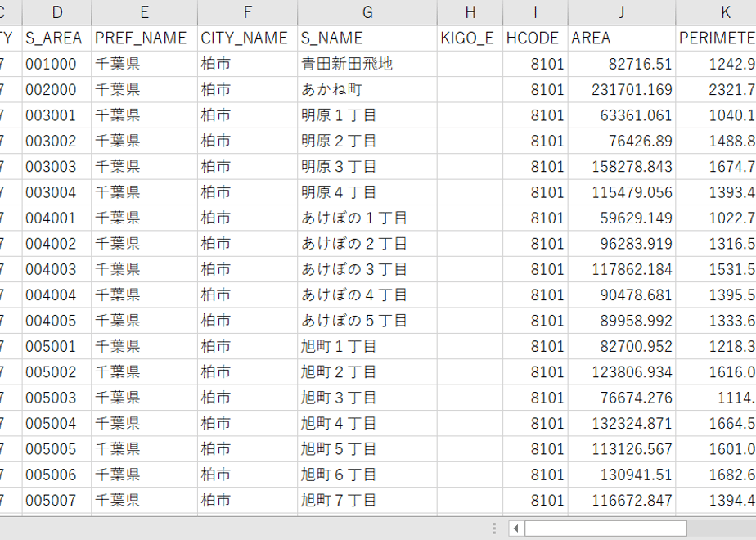Select column I header
756x540 pixels.
tap(535, 12)
